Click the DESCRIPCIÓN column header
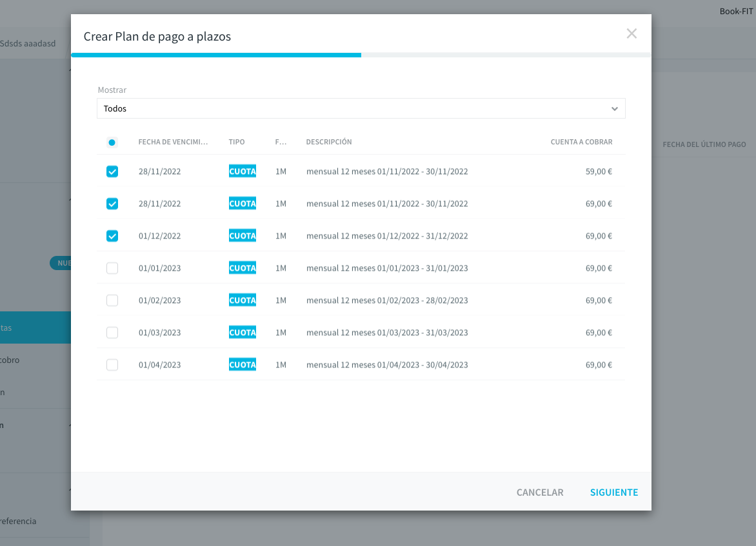756x546 pixels. tap(329, 142)
